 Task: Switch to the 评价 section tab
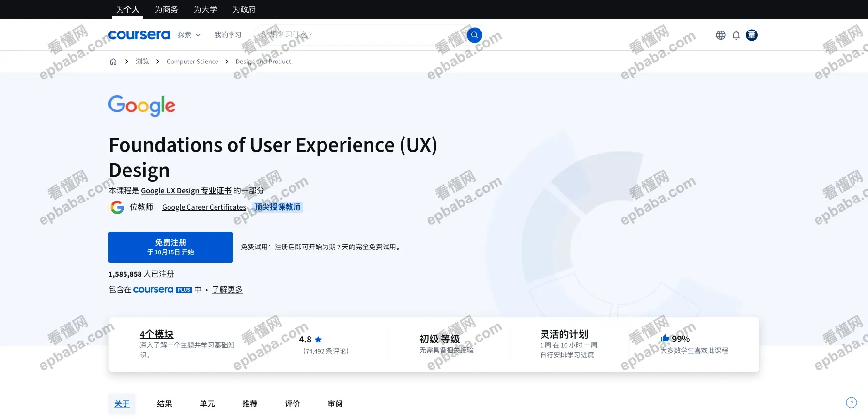pos(293,403)
